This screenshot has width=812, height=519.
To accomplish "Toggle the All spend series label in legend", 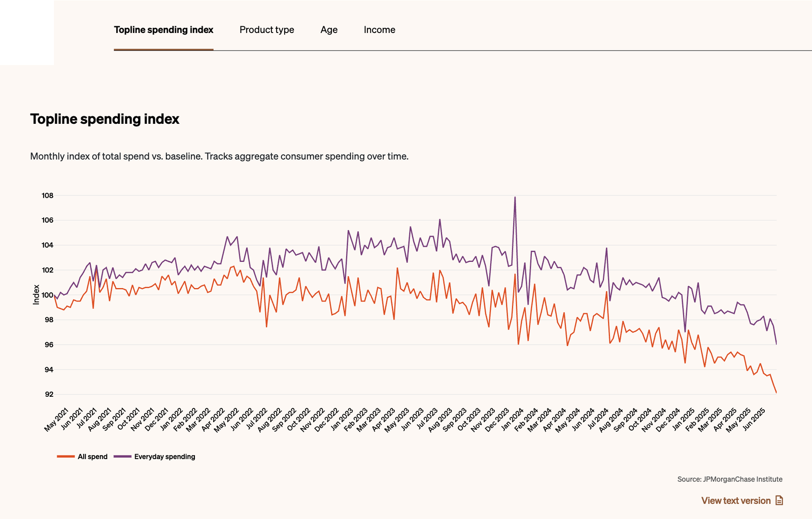I will point(92,457).
